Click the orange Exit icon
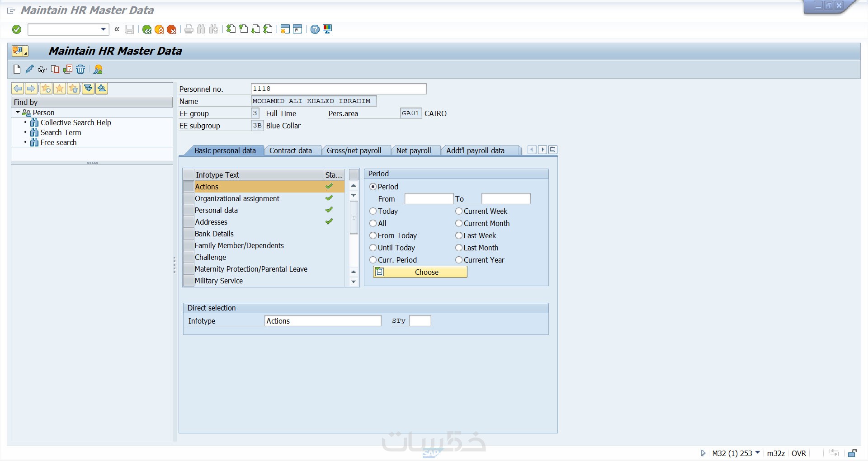 159,29
